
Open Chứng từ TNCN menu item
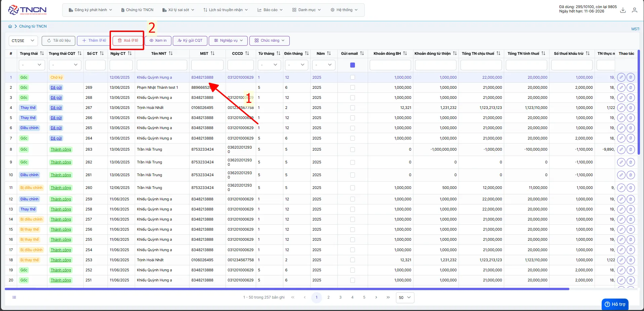(137, 10)
